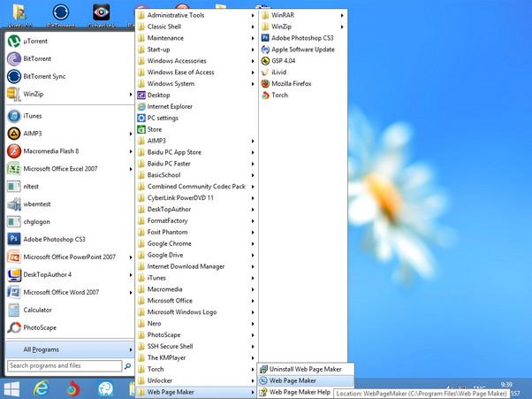This screenshot has width=532, height=399.
Task: Open the Start-up folder
Action: [196, 50]
